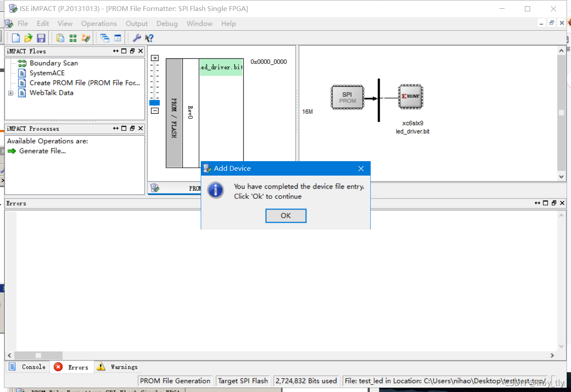Maximize the iMPACT Flows panel
This screenshot has height=392, width=571.
(x=124, y=51)
